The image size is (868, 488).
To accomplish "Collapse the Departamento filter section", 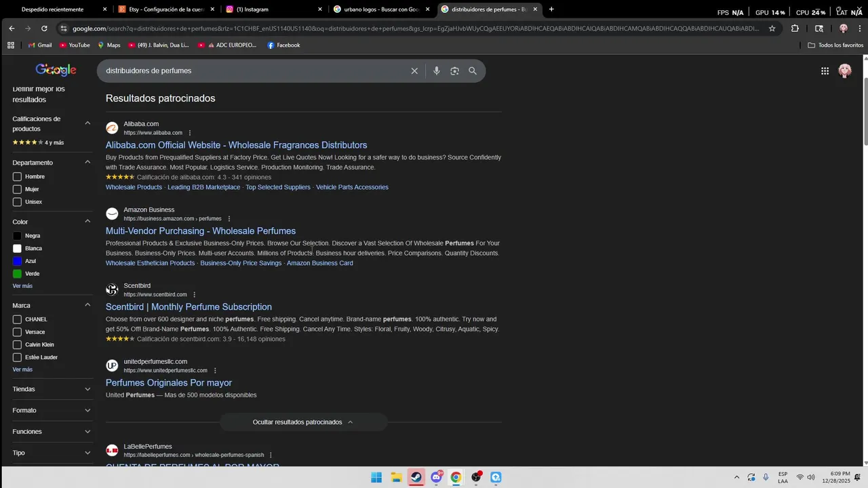I will tap(87, 163).
